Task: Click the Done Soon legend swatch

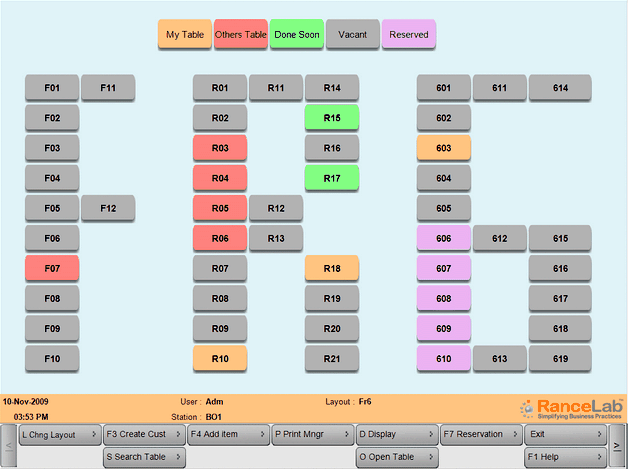Action: pos(297,35)
